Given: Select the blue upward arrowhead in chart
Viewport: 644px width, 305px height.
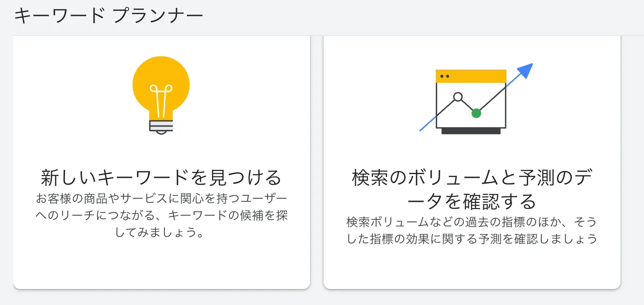Looking at the screenshot, I should (x=526, y=71).
